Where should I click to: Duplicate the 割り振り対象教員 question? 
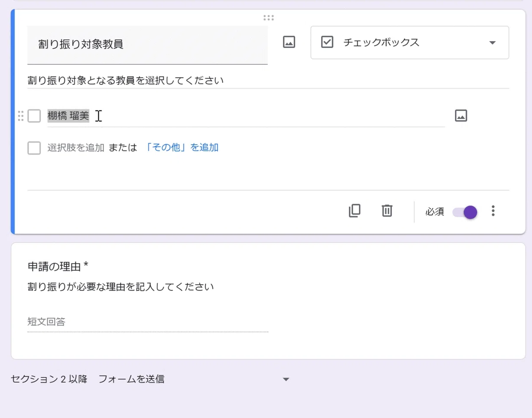tap(355, 211)
